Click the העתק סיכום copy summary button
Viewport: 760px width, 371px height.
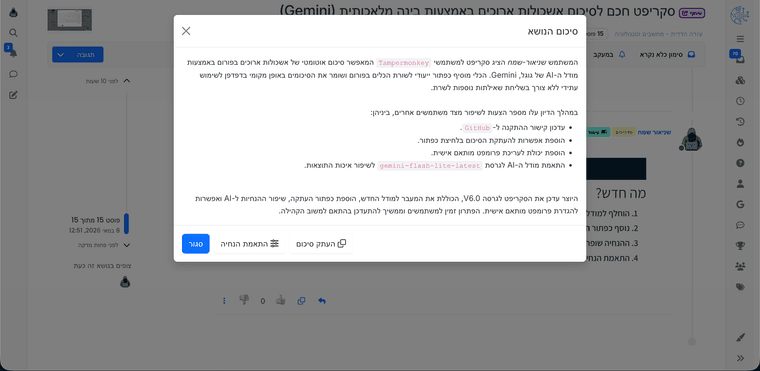(321, 243)
